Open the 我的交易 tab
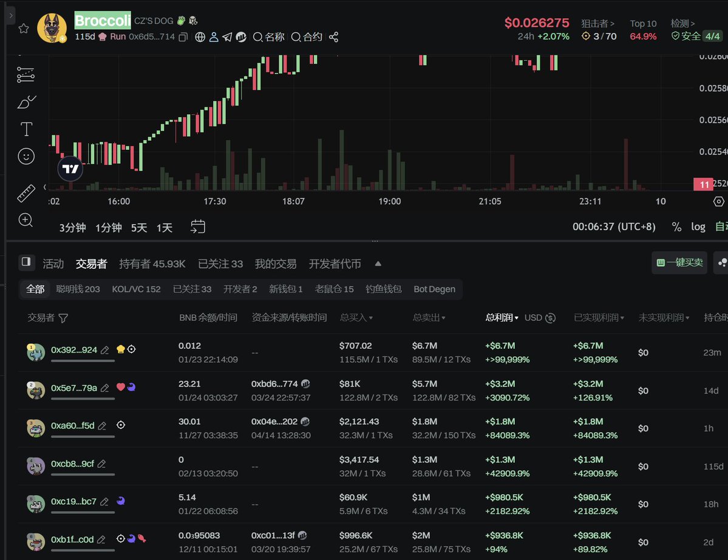728x560 pixels. coord(275,263)
